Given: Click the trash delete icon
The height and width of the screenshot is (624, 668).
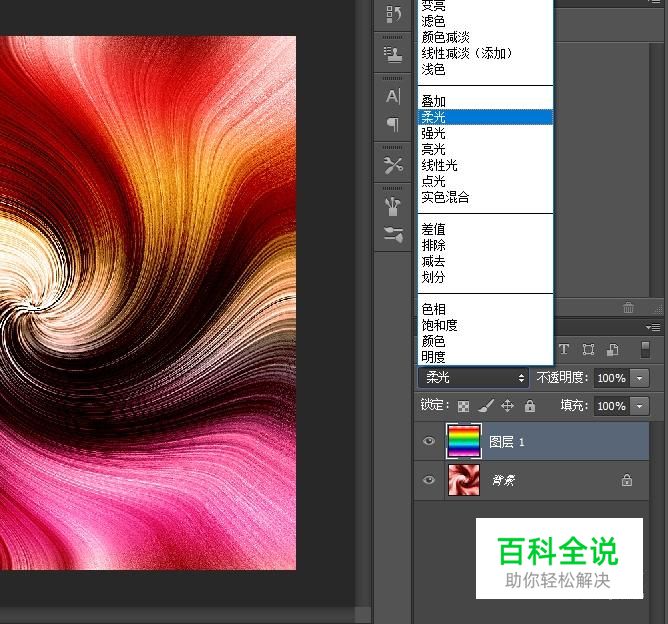Looking at the screenshot, I should 628,307.
